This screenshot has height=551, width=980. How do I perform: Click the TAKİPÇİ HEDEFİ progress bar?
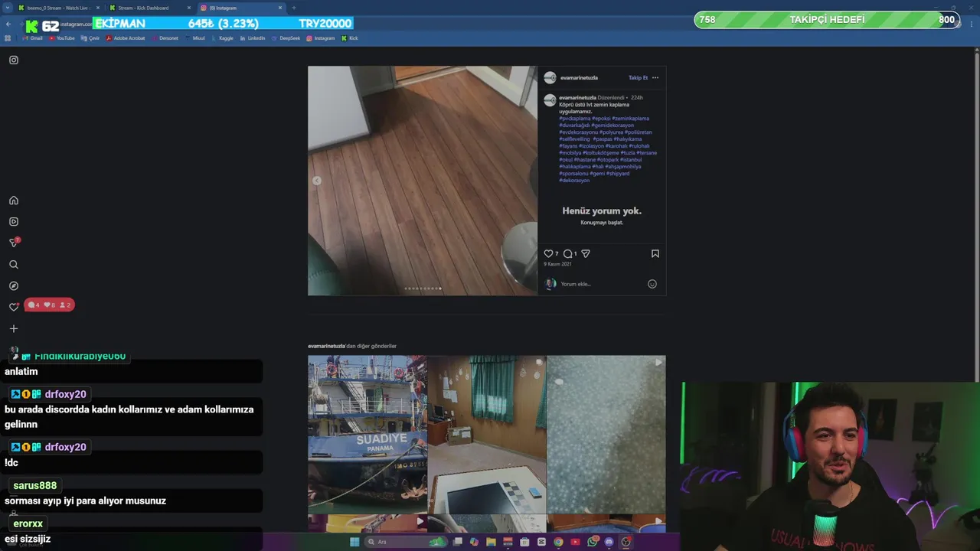pos(828,19)
